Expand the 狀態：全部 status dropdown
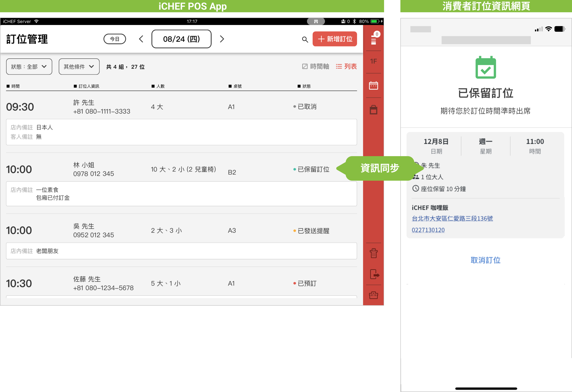 tap(29, 67)
